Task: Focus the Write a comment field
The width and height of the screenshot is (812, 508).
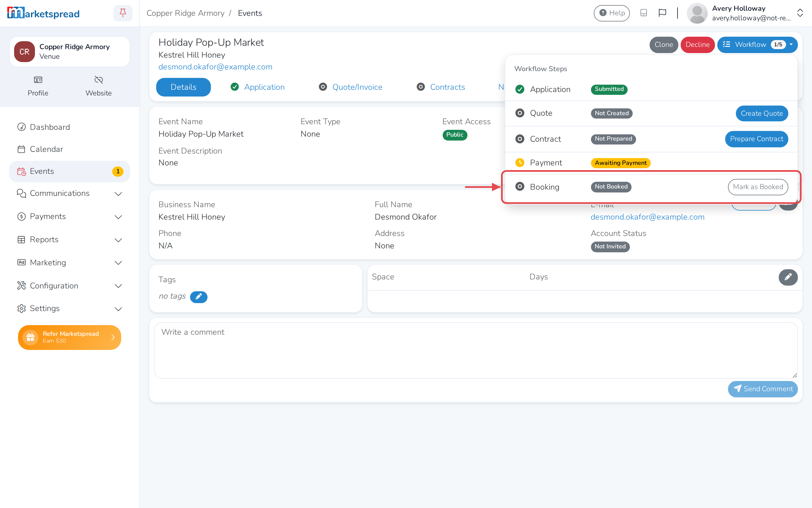Action: (475, 351)
